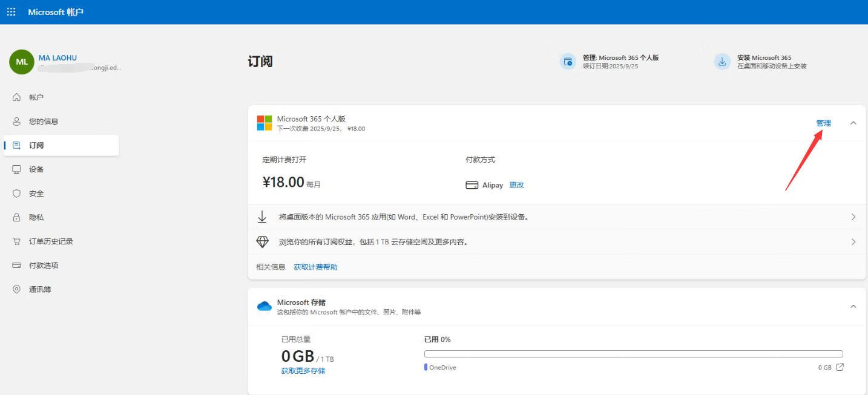Image resolution: width=868 pixels, height=395 pixels.
Task: Open 设备 in the sidebar
Action: coord(36,169)
